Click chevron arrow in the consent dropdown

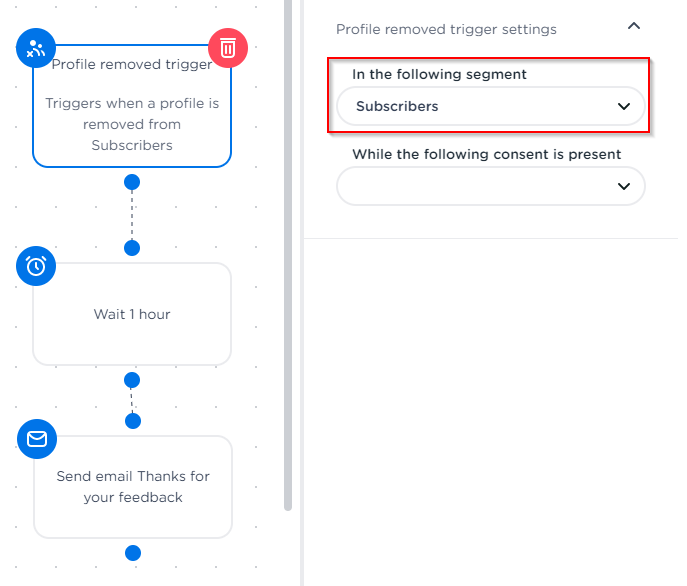(x=624, y=186)
